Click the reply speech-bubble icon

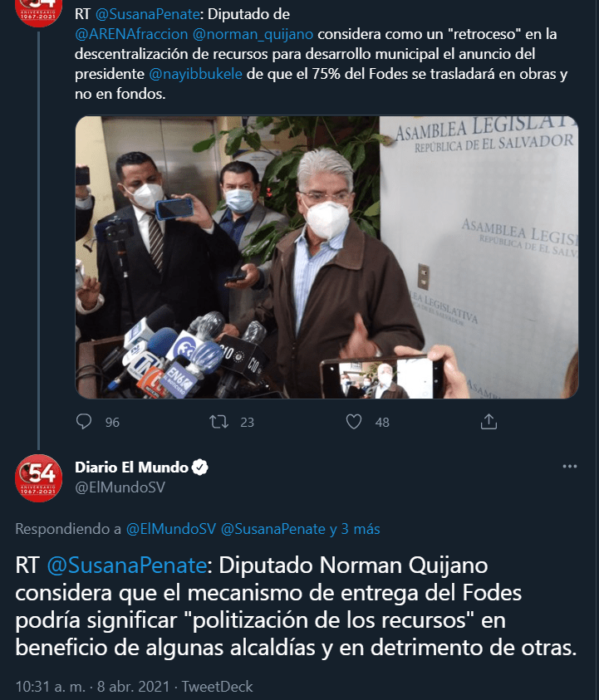click(84, 422)
